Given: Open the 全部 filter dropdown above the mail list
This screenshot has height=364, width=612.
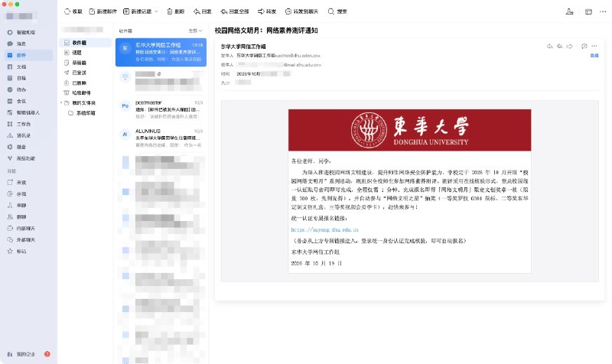Looking at the screenshot, I should (196, 31).
